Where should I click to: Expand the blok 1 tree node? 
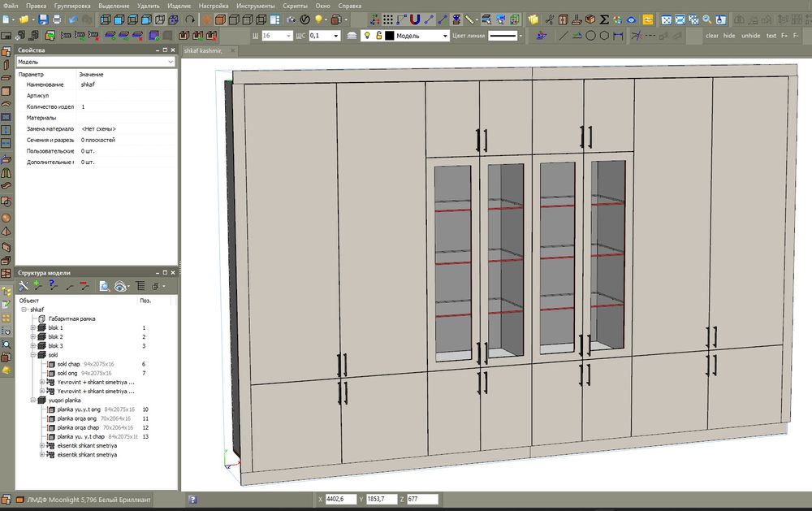tap(32, 327)
